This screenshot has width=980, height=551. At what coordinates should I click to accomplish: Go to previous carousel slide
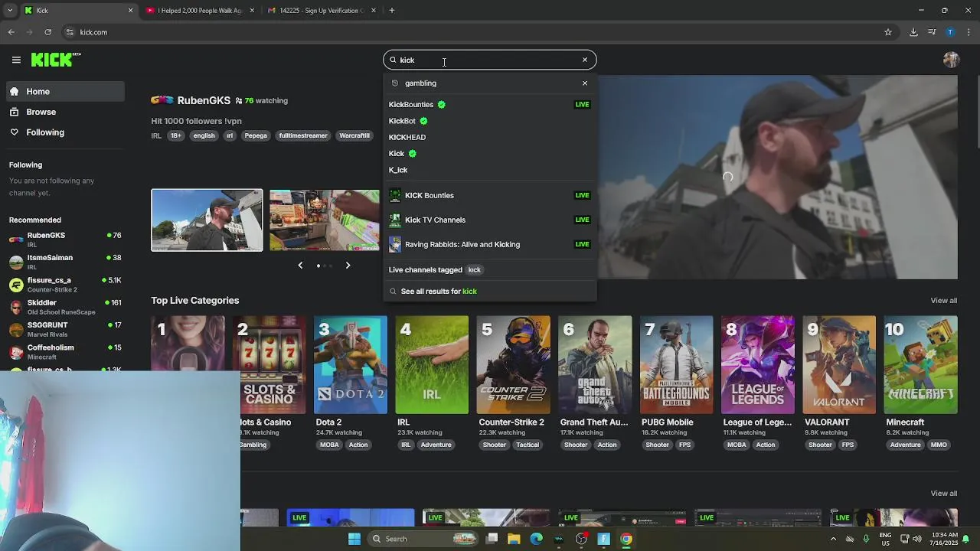point(300,266)
